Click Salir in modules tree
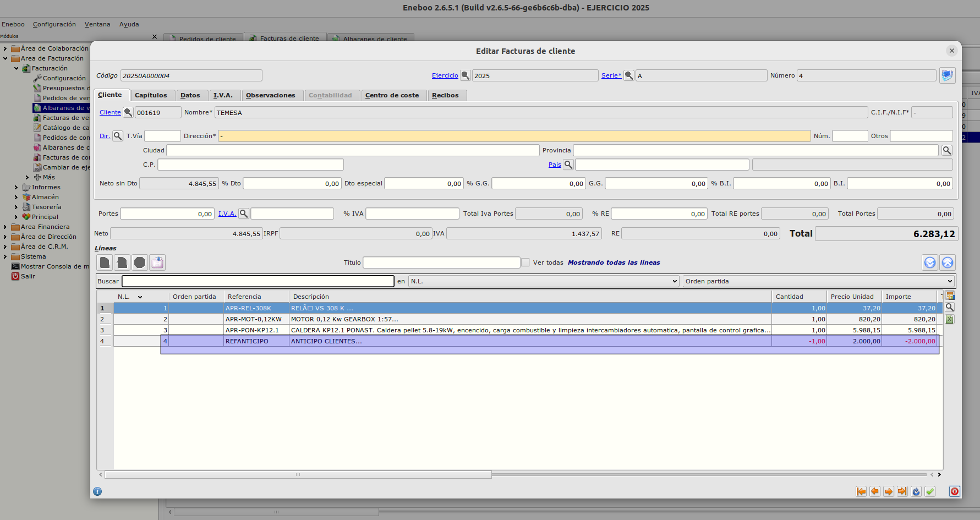This screenshot has width=980, height=520. pyautogui.click(x=28, y=276)
